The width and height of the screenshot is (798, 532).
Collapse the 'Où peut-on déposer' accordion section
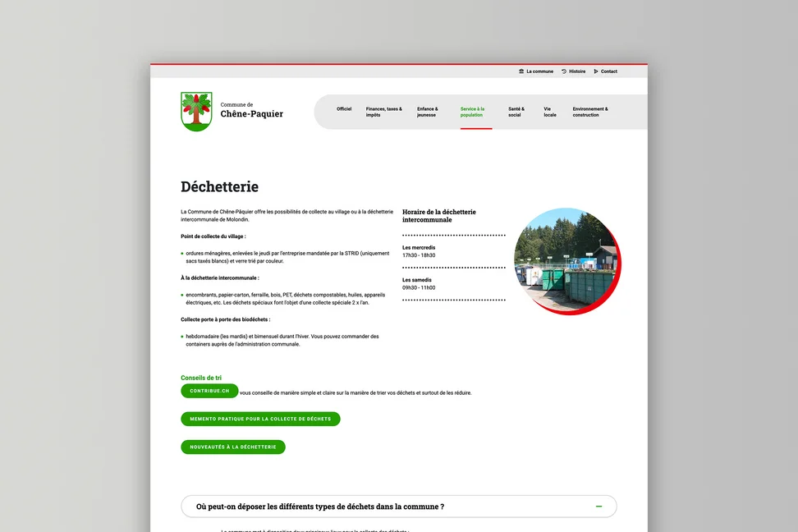coord(398,507)
